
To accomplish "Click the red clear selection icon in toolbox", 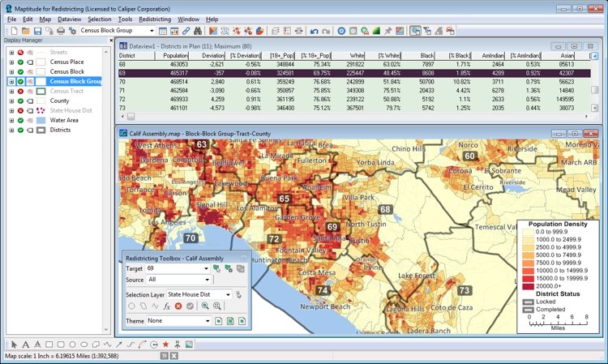I will pyautogui.click(x=178, y=306).
